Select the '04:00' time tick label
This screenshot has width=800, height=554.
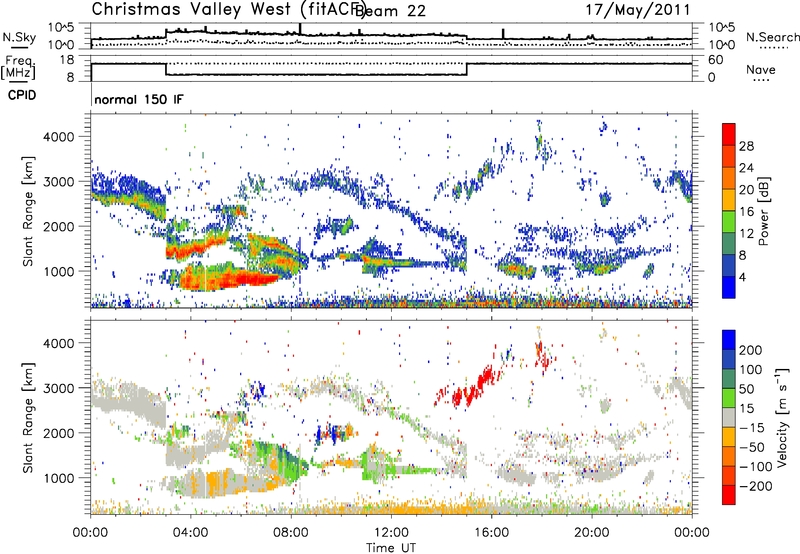tap(190, 533)
